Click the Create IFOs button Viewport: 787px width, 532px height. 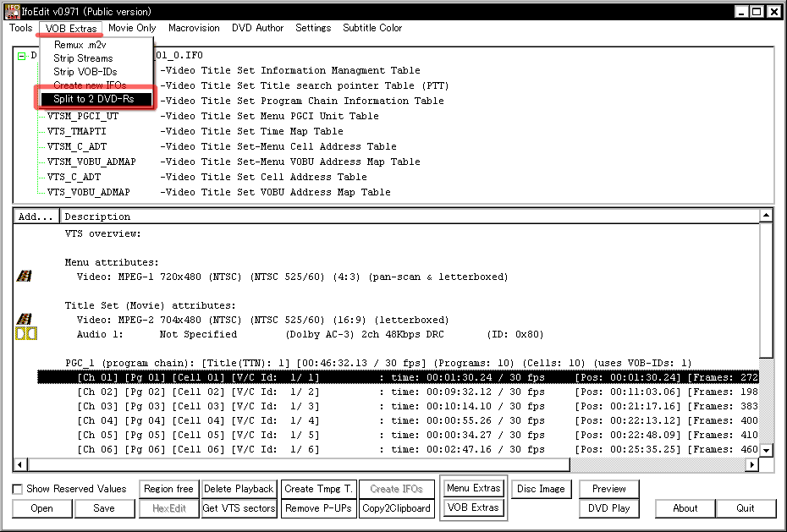(397, 488)
